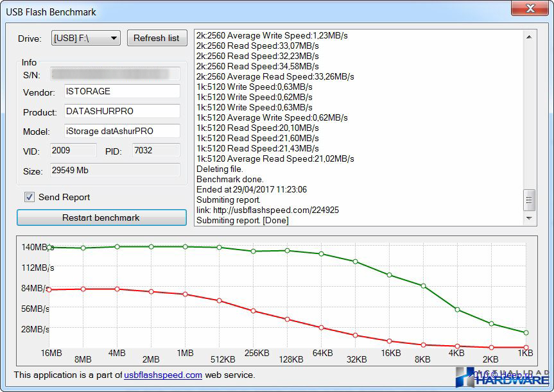Select log line '2k:2560 Average Write Speed:1,23MB/s'

point(272,36)
